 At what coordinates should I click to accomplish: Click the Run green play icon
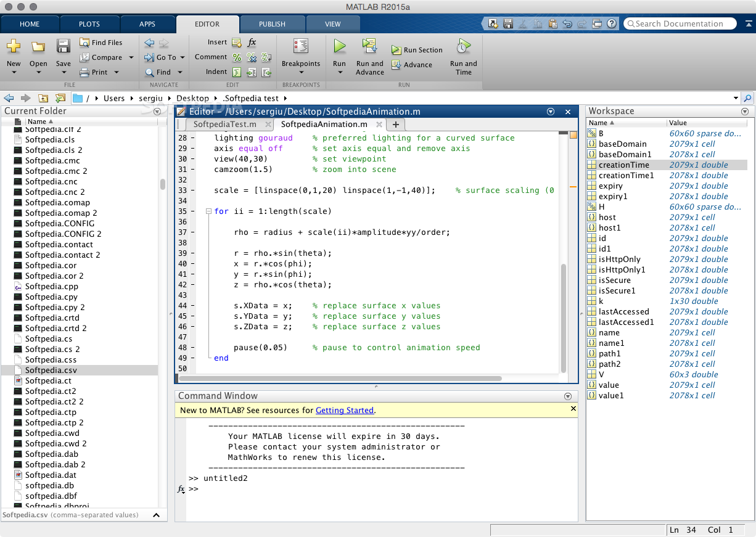(339, 46)
